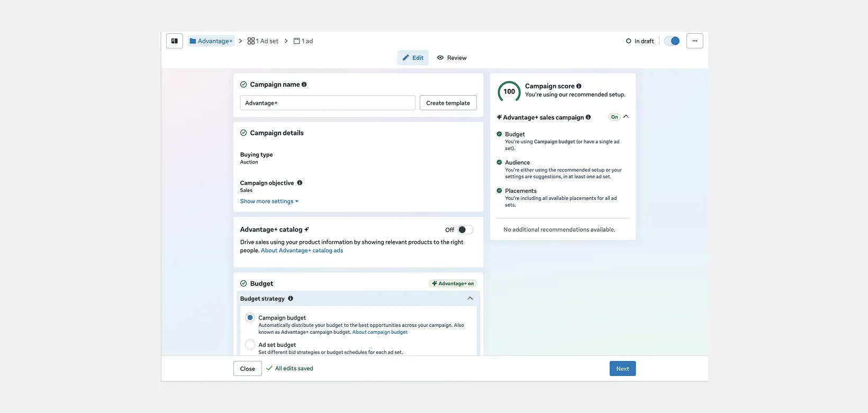Click the Campaign objective info icon
This screenshot has width=868, height=413.
click(x=300, y=183)
